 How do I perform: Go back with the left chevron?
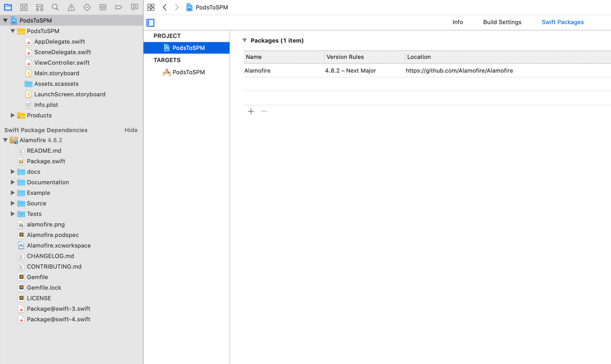pos(165,7)
